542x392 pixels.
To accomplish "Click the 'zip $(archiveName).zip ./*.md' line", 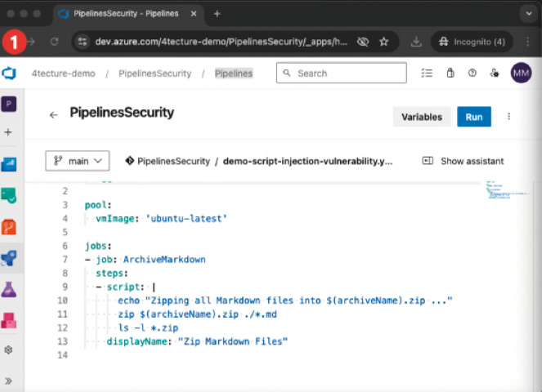I will 197,314.
